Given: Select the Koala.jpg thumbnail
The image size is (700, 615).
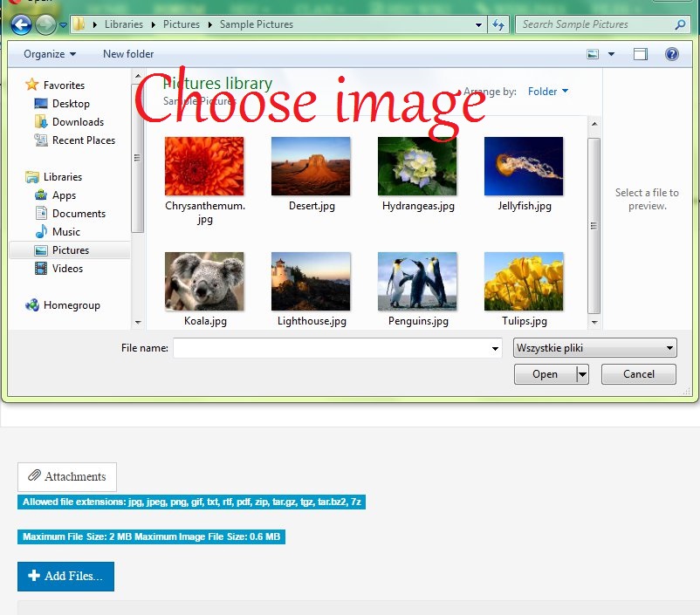Looking at the screenshot, I should click(x=204, y=281).
